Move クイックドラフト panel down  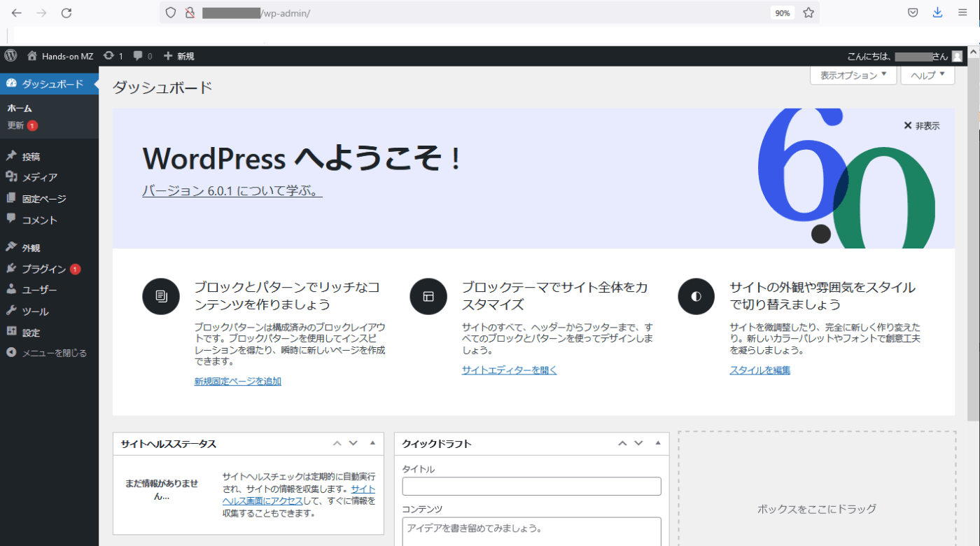click(x=638, y=443)
